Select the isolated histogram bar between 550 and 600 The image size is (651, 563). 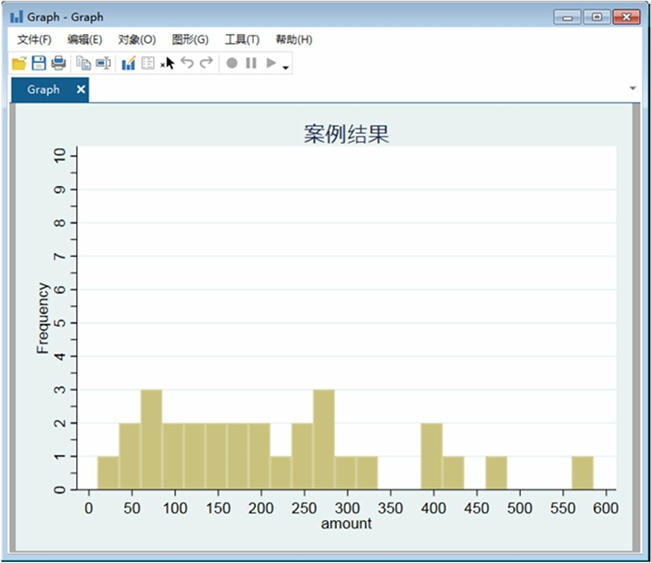582,473
